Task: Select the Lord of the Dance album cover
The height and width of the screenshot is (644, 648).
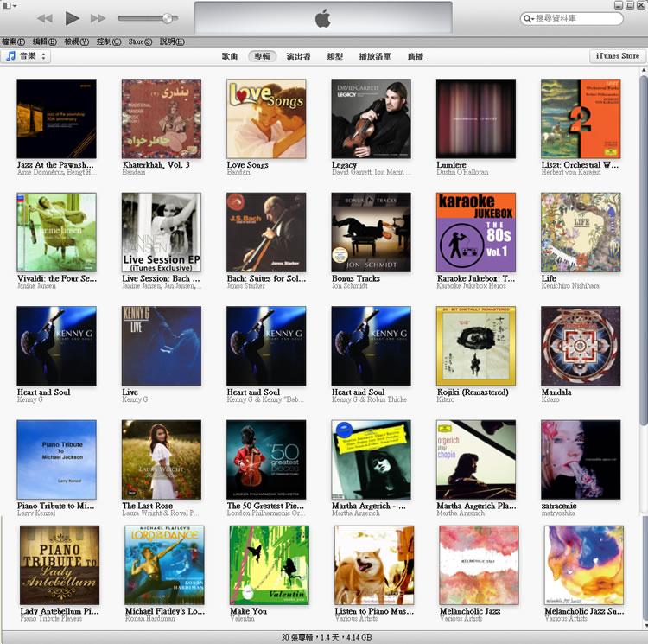Action: click(x=164, y=565)
